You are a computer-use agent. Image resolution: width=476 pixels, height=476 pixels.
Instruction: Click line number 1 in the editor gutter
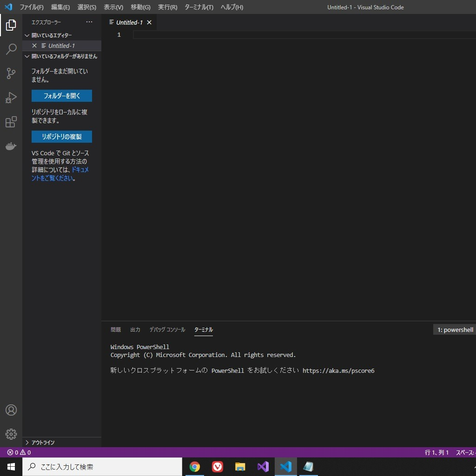click(119, 34)
